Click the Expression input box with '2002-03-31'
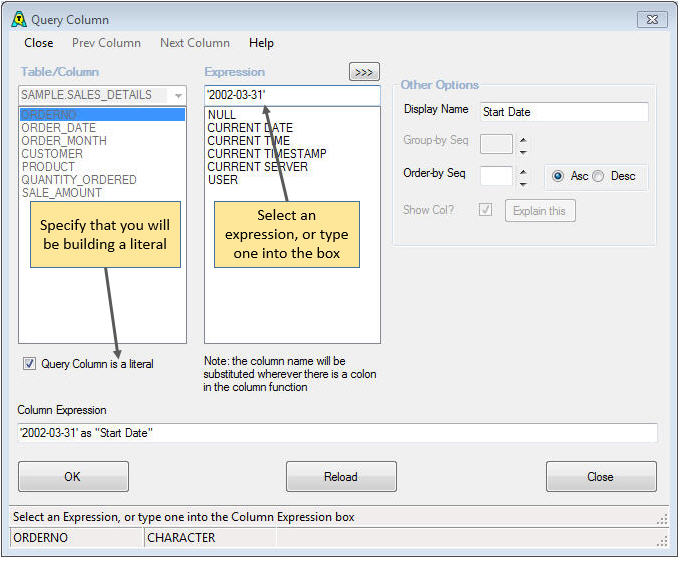Image resolution: width=681 pixels, height=561 pixels. click(292, 95)
